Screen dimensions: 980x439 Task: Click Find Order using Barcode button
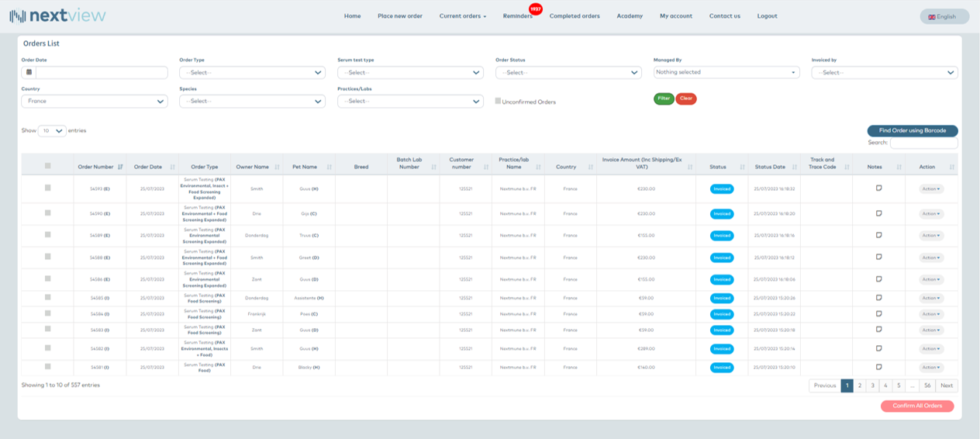(x=912, y=131)
